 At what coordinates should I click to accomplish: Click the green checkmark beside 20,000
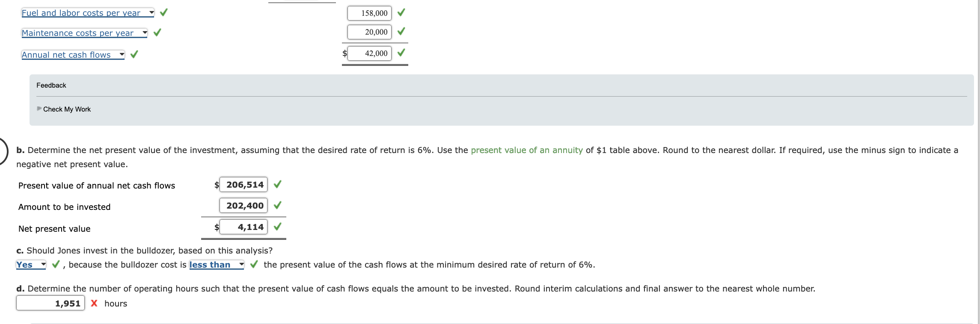401,32
